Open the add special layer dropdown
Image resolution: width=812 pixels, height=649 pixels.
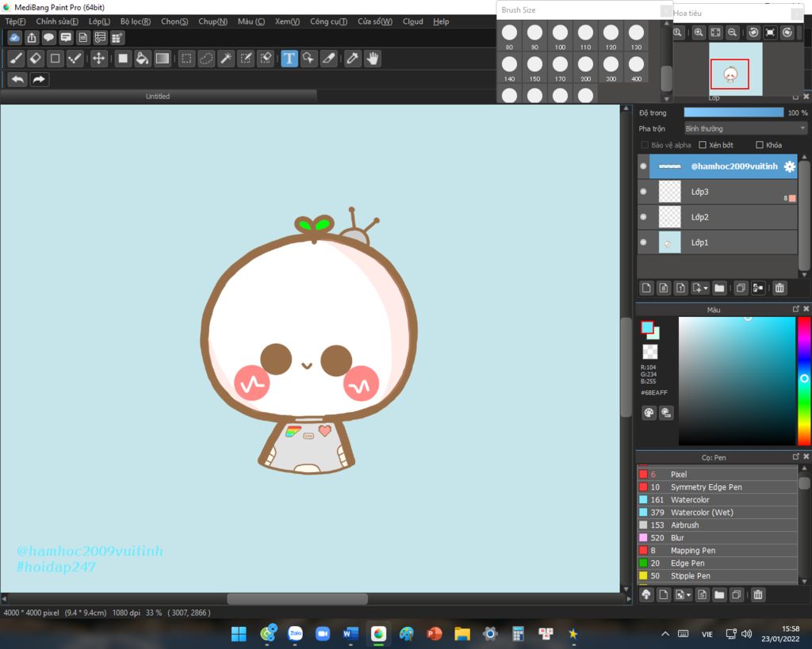click(700, 288)
